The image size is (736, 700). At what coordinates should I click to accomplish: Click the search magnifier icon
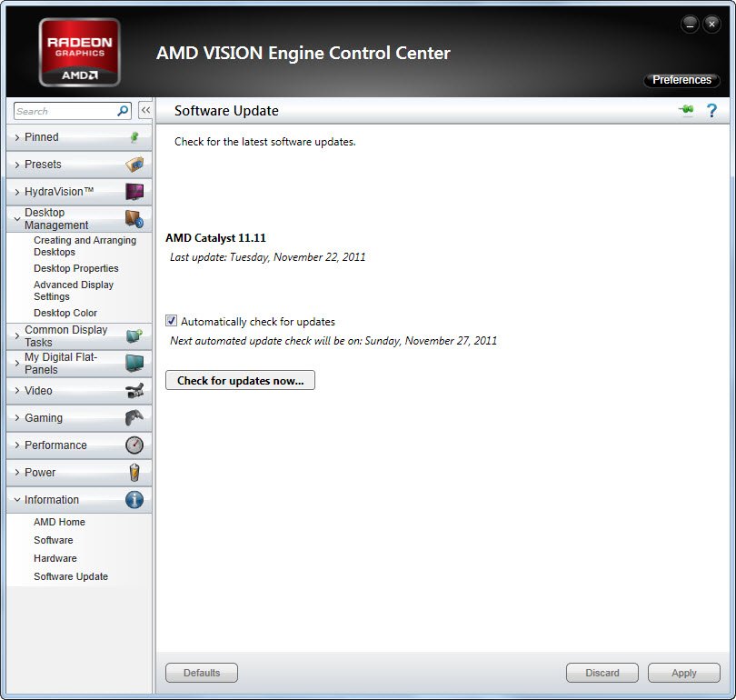coord(123,111)
